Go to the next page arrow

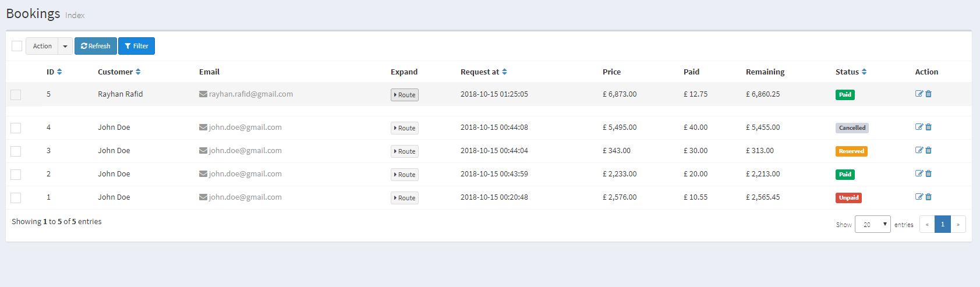[x=958, y=224]
